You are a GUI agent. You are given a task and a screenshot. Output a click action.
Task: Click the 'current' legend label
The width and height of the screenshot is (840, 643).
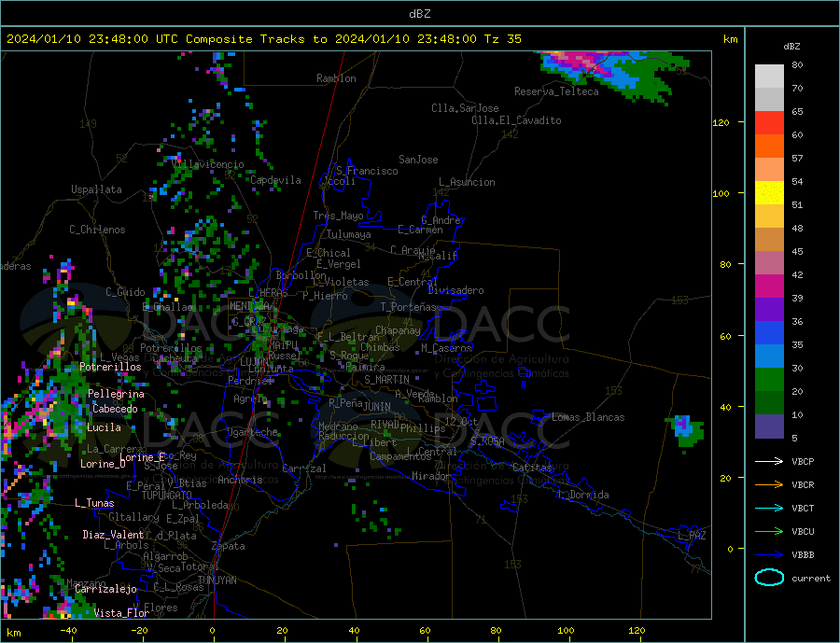[x=811, y=579]
